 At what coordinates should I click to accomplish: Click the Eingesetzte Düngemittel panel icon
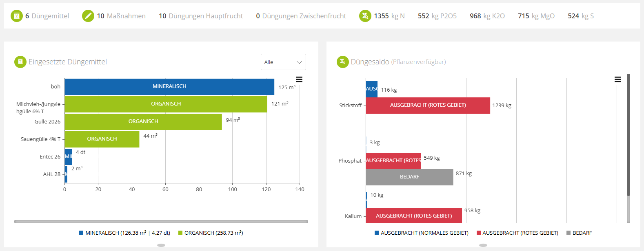20,62
